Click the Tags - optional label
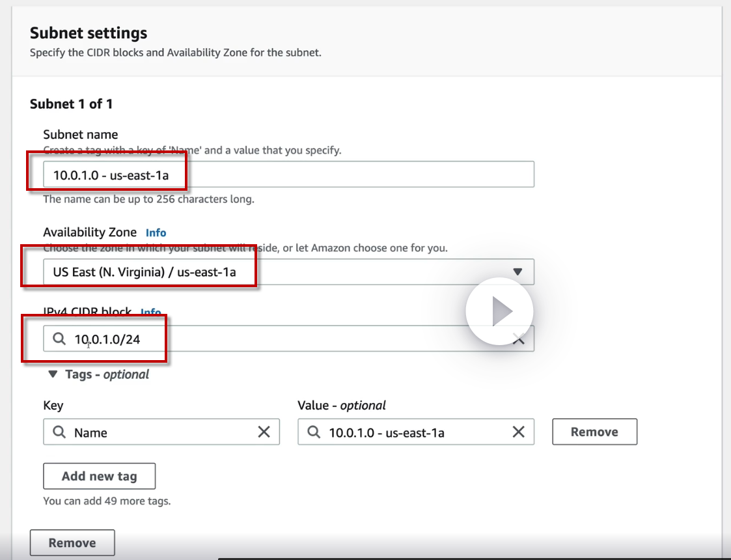This screenshot has width=731, height=560. [x=107, y=374]
